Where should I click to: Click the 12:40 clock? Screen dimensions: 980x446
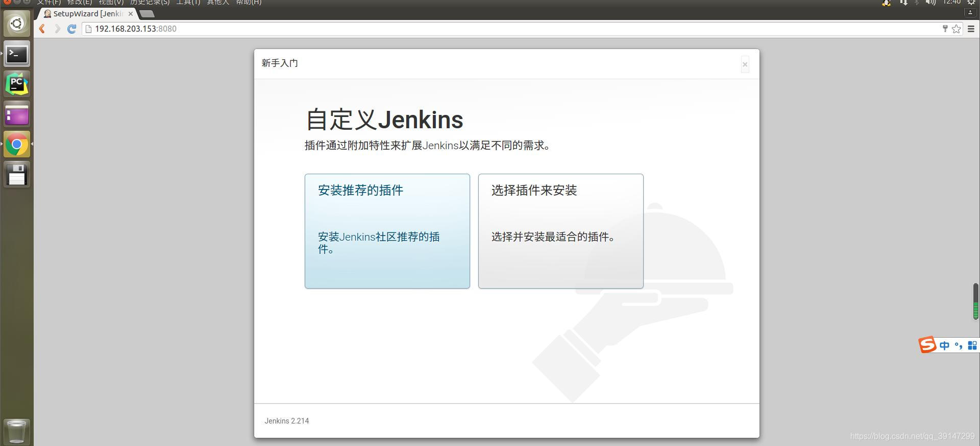[951, 3]
